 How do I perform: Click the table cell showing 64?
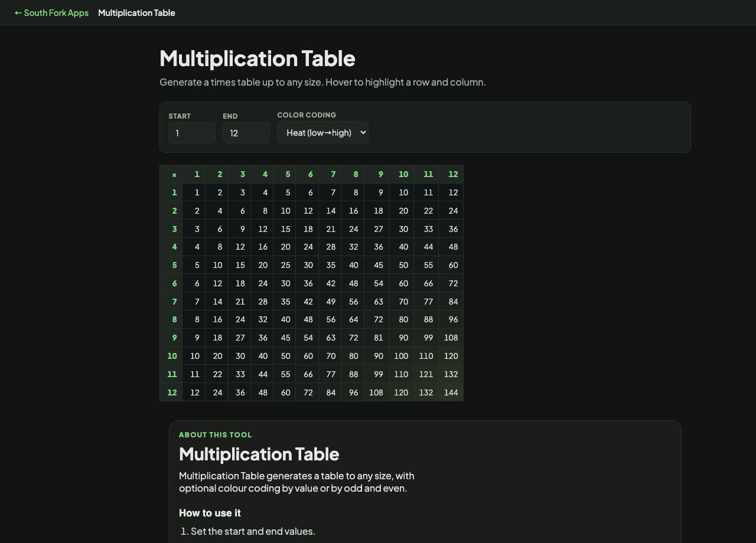pyautogui.click(x=353, y=319)
